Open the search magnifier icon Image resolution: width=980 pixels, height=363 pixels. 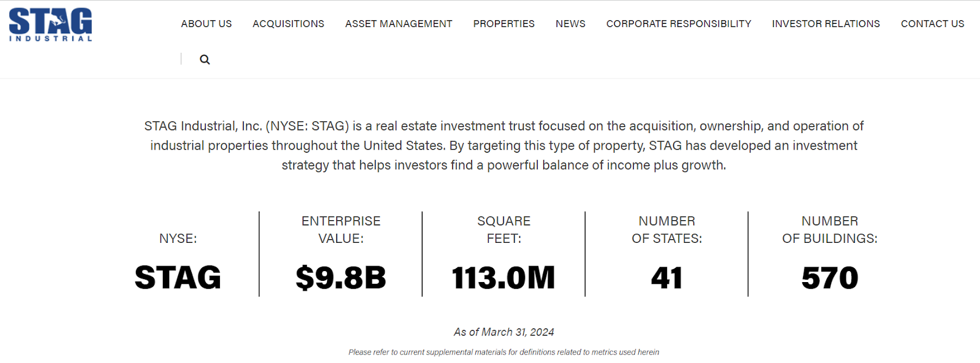[205, 59]
